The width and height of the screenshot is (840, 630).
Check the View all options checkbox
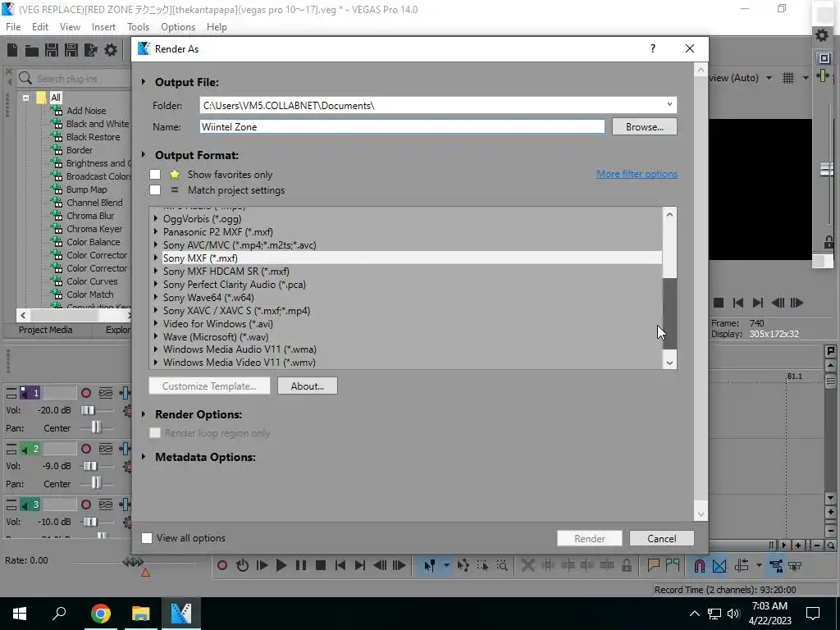[146, 538]
